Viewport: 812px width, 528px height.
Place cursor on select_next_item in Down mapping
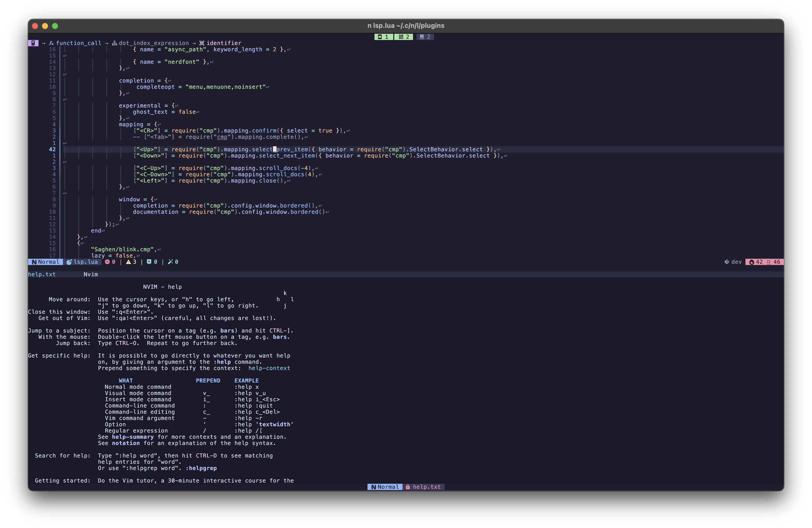tap(287, 155)
